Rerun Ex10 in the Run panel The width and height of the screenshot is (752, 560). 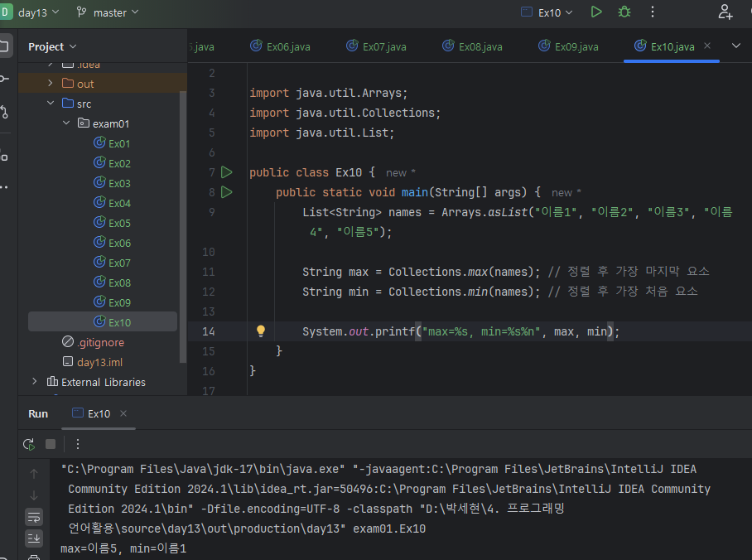[x=29, y=444]
